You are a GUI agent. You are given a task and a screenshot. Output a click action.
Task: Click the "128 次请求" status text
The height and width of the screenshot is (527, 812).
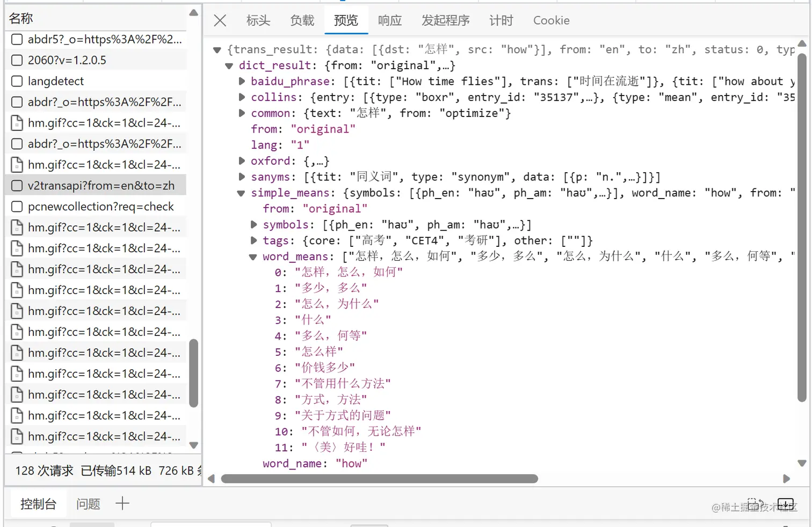point(44,471)
